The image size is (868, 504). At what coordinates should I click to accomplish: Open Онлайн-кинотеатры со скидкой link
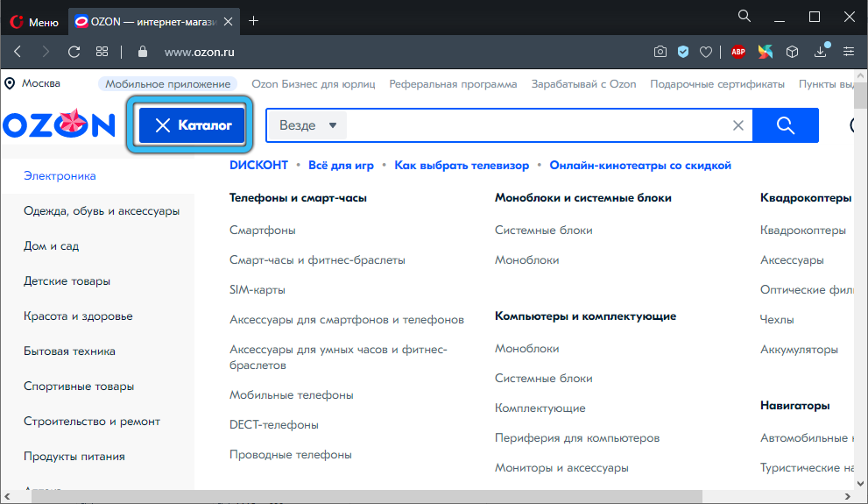(640, 166)
